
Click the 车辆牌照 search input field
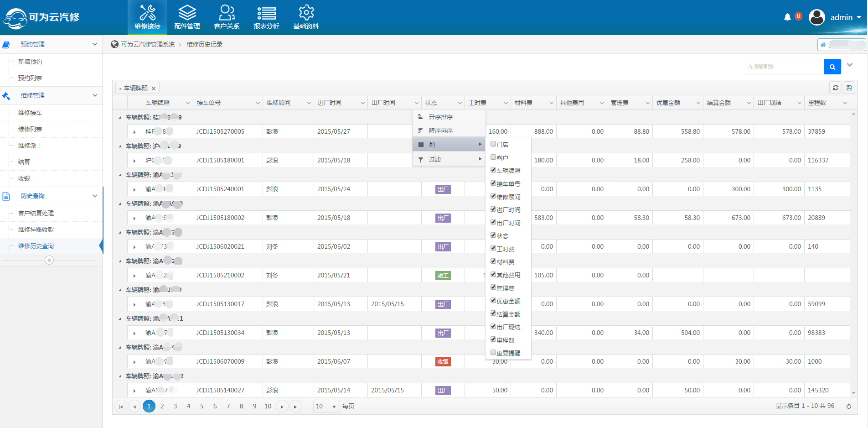coord(785,67)
